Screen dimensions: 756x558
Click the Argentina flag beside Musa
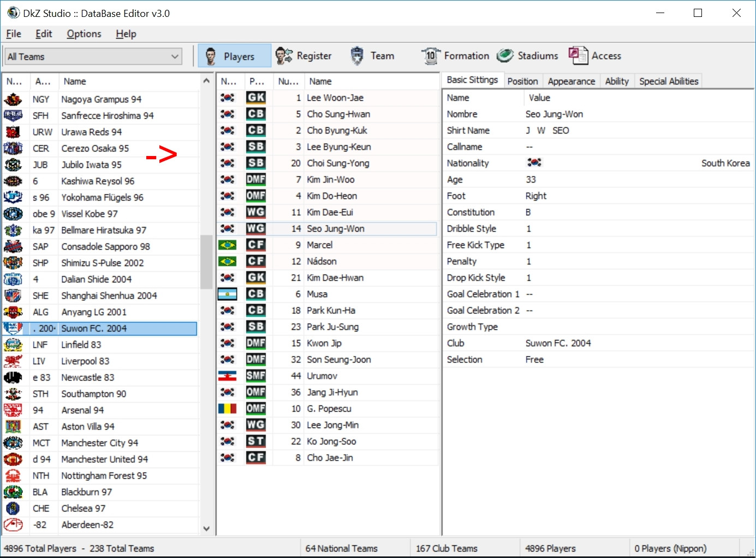228,294
